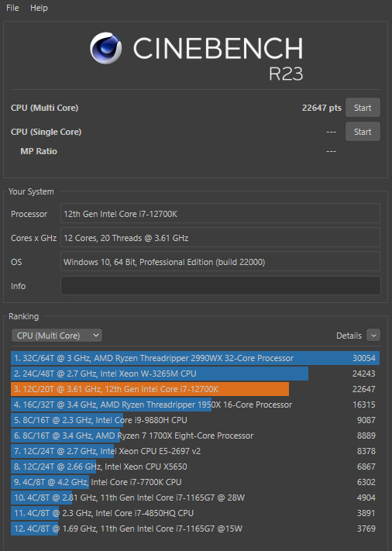Select the Processor name field

[x=220, y=214]
